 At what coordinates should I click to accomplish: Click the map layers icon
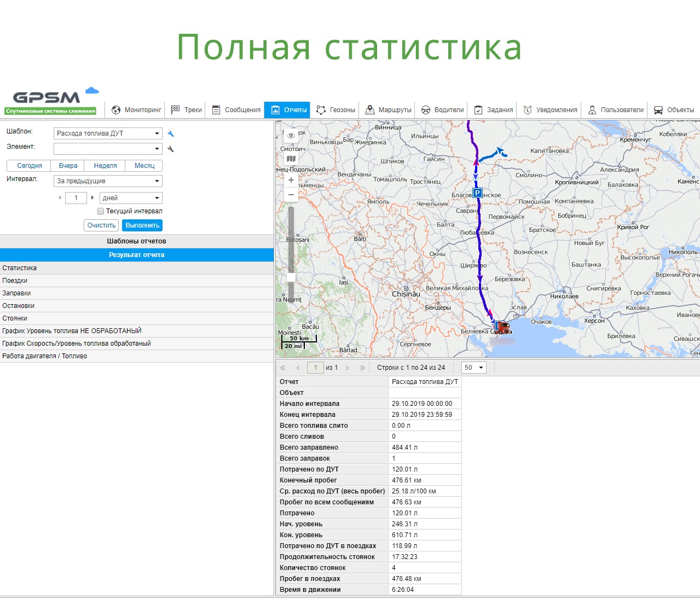click(x=291, y=159)
